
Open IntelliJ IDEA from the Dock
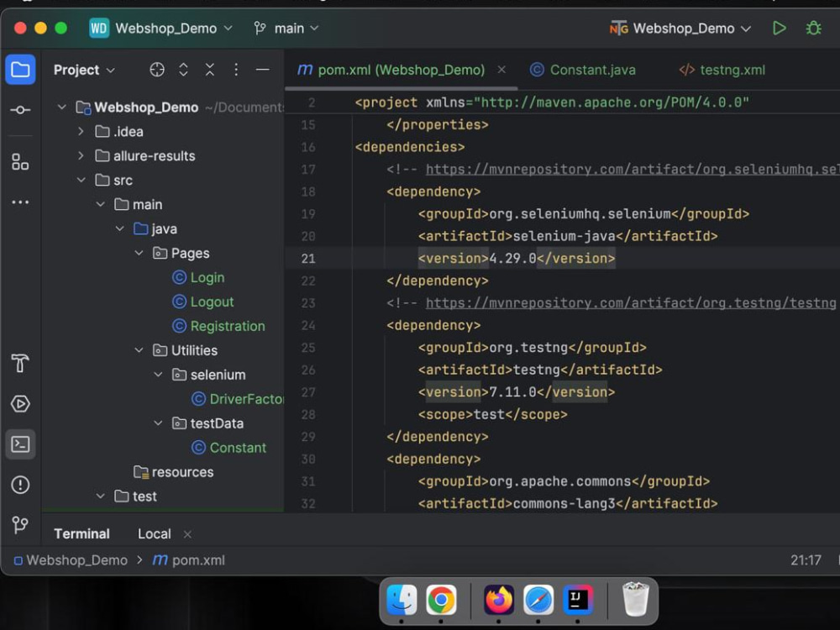pyautogui.click(x=578, y=600)
